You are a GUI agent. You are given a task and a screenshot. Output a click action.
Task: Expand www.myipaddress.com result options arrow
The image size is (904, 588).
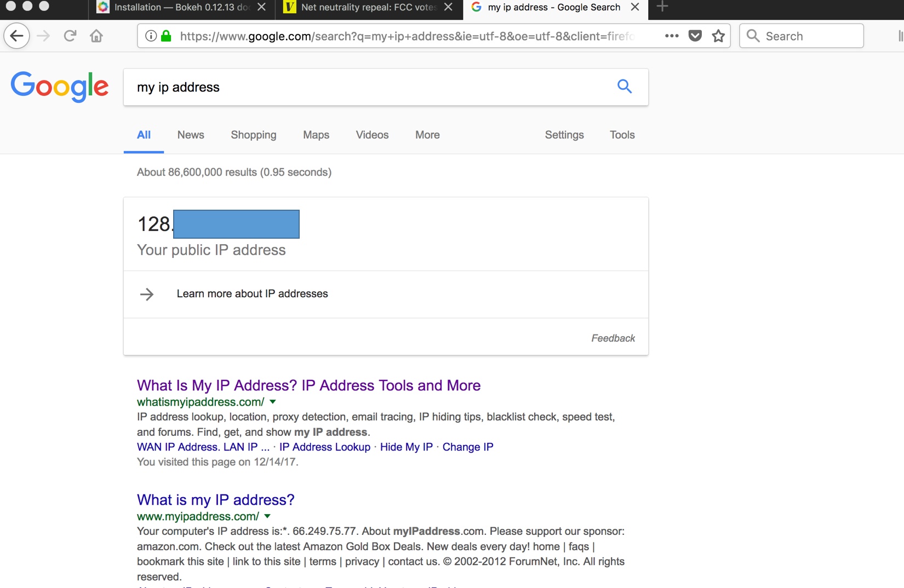pos(267,516)
